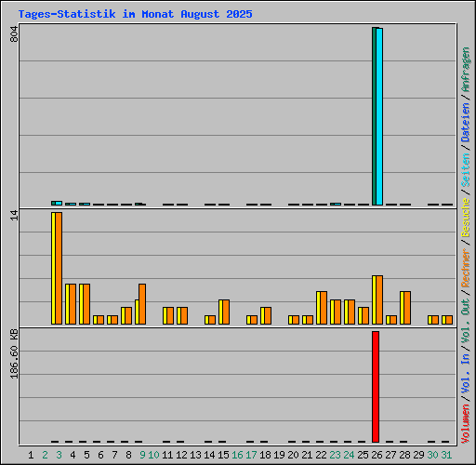The width and height of the screenshot is (476, 465).
Task: Click day label '7' on x-axis
Action: point(114,455)
